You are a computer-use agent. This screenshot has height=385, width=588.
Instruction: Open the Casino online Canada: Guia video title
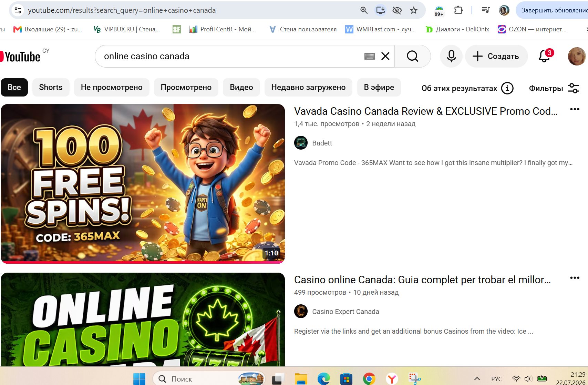pyautogui.click(x=422, y=280)
